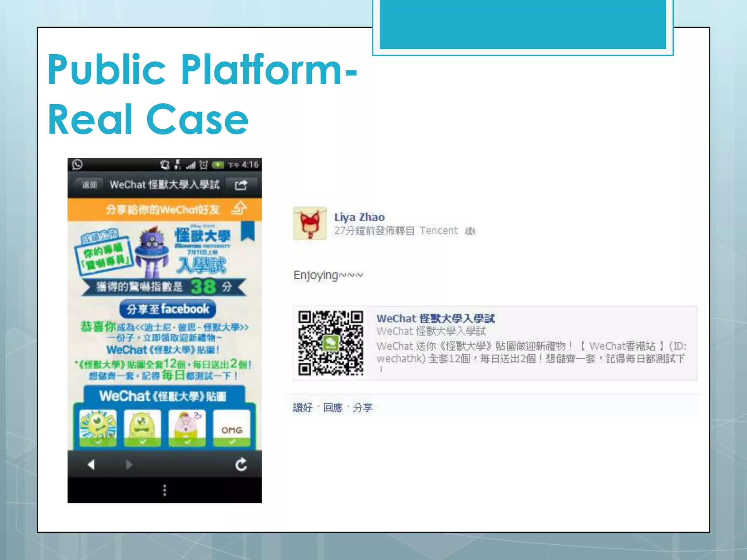Click the '4:16' clock in status bar
This screenshot has height=560, width=747.
pyautogui.click(x=250, y=165)
